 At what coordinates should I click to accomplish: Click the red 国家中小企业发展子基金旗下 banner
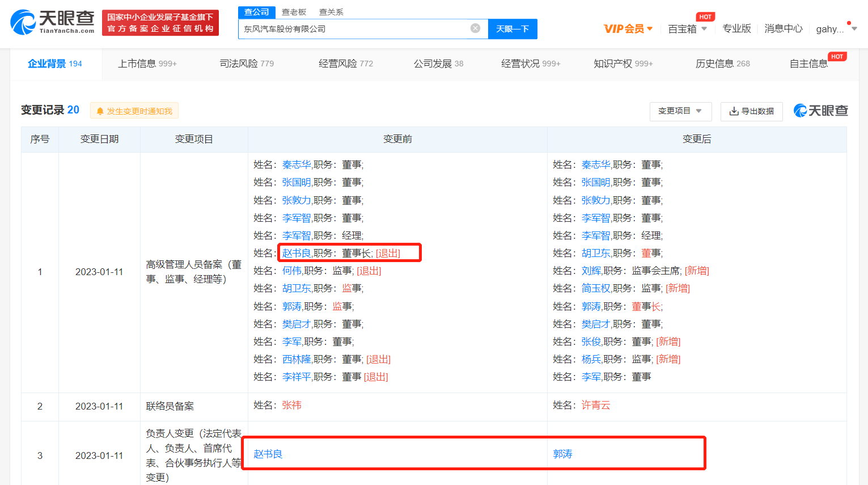pyautogui.click(x=160, y=23)
